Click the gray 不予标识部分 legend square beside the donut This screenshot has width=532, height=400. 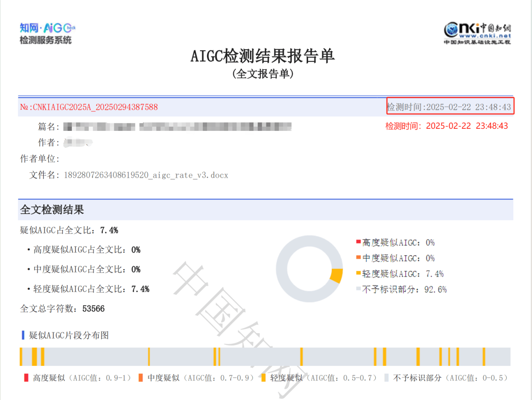358,289
